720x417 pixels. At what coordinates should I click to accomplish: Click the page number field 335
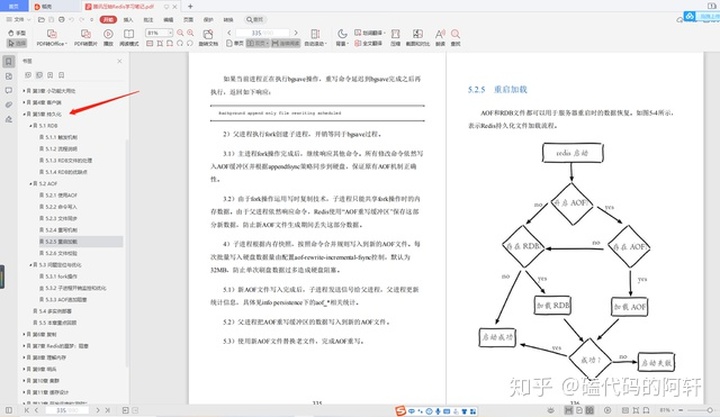click(x=262, y=33)
